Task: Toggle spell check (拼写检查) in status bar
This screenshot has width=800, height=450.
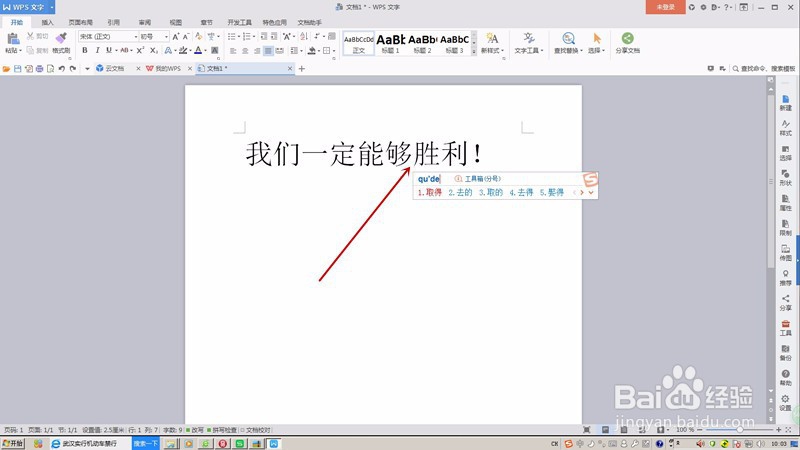Action: [222, 430]
